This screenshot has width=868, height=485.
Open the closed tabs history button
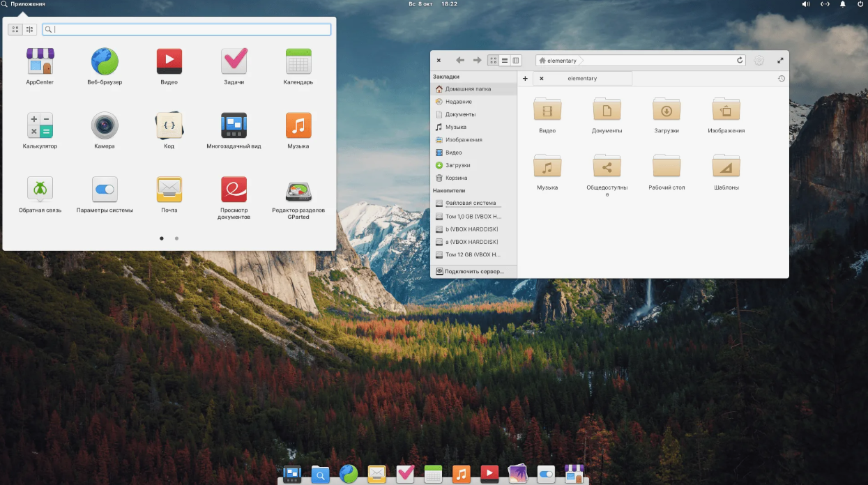[782, 79]
